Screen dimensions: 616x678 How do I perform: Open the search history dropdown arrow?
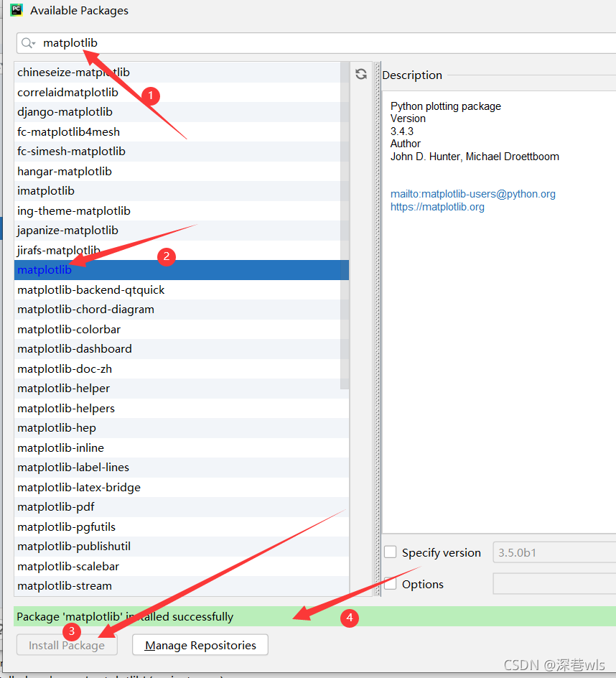(x=32, y=44)
